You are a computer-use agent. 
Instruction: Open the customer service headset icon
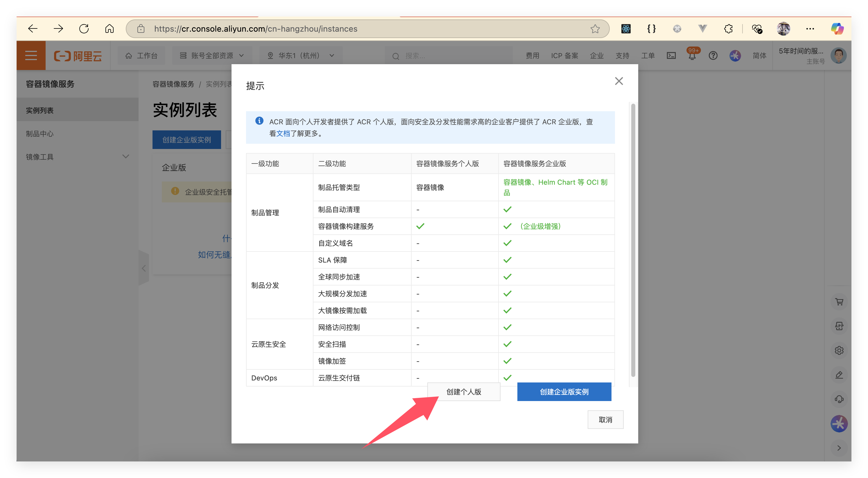pyautogui.click(x=839, y=399)
